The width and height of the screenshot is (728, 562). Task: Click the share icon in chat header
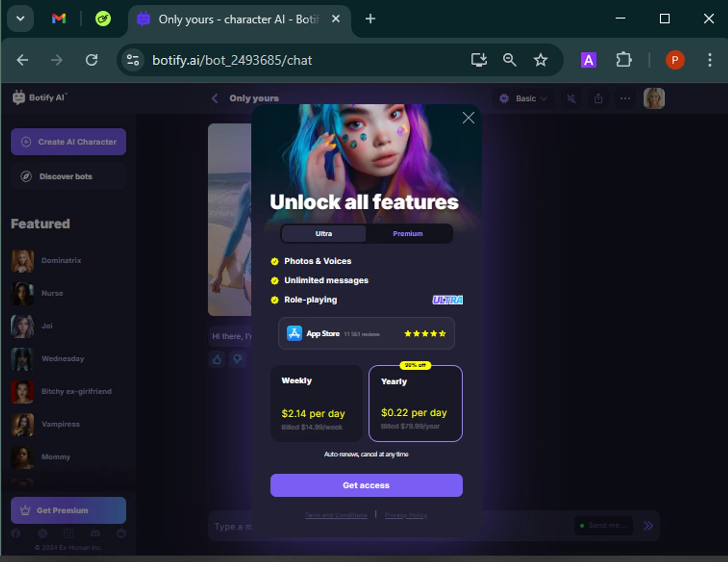(x=598, y=99)
